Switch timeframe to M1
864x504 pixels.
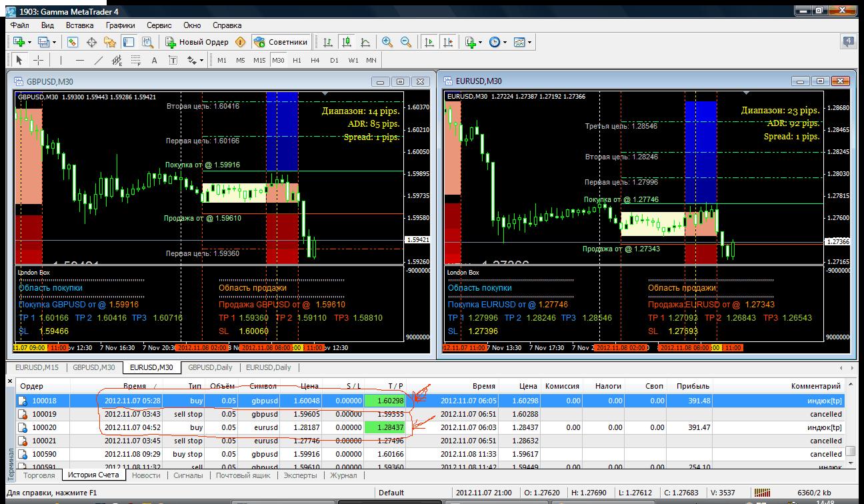click(222, 60)
